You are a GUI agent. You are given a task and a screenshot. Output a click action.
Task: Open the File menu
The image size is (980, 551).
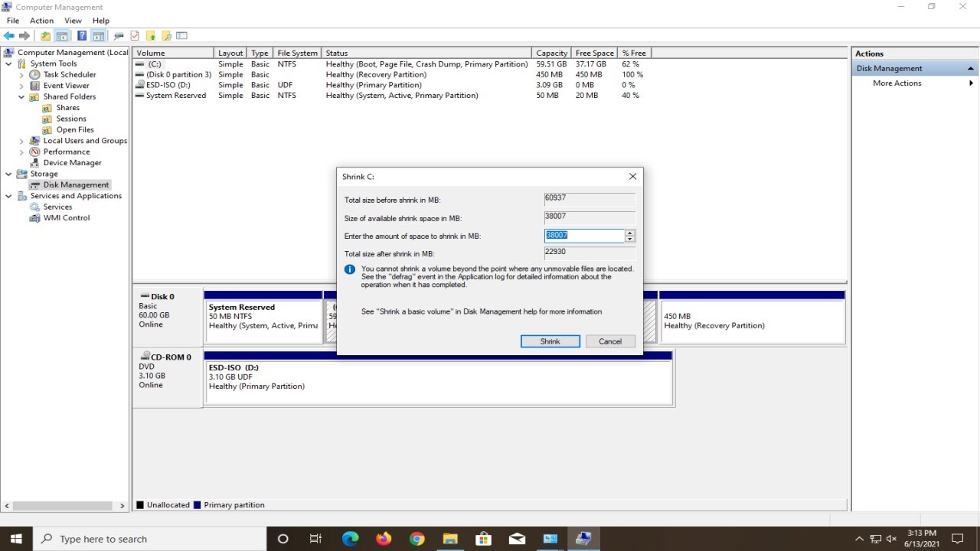13,21
